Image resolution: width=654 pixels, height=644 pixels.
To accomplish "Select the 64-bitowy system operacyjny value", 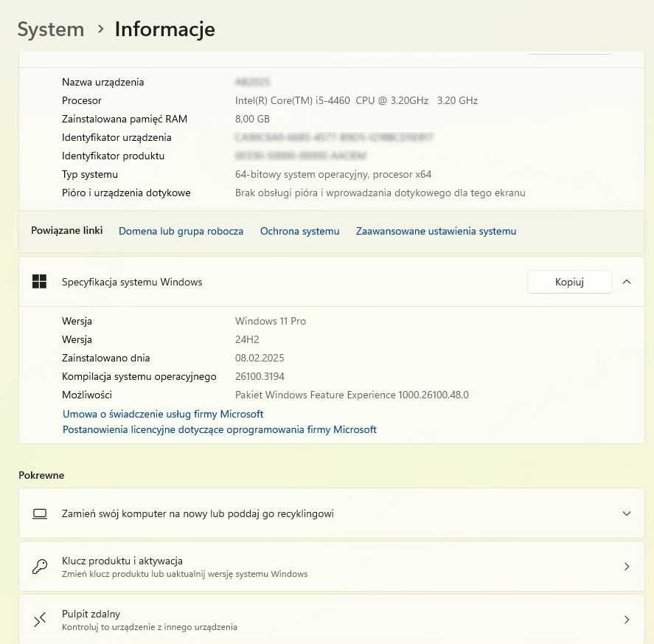I will [x=333, y=174].
